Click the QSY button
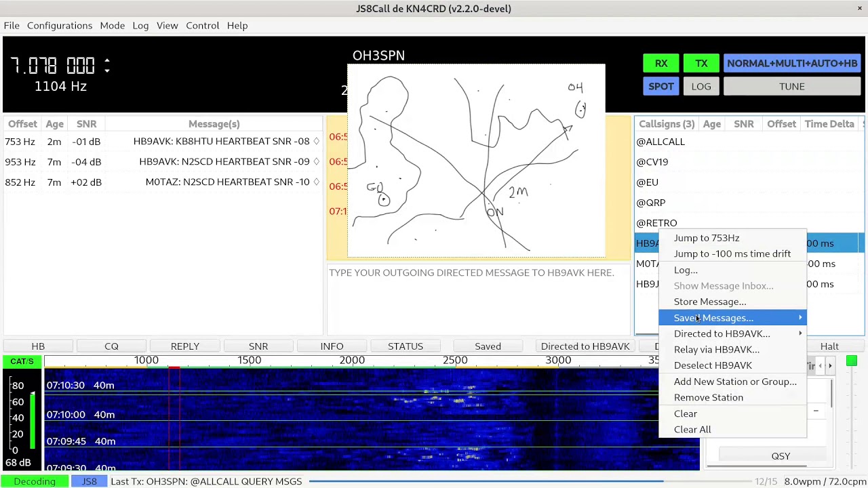 [x=781, y=456]
